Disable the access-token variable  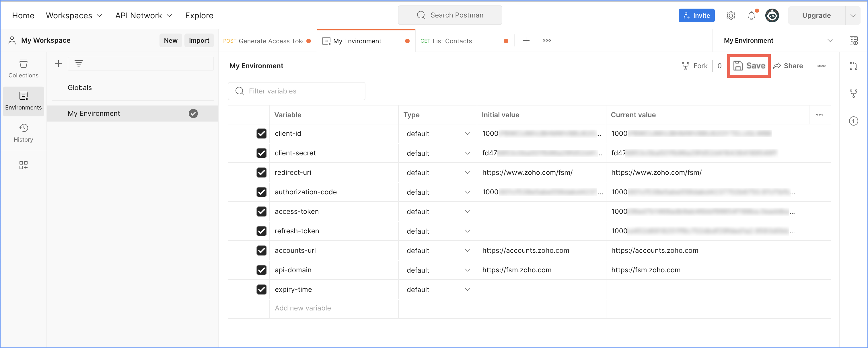click(262, 211)
